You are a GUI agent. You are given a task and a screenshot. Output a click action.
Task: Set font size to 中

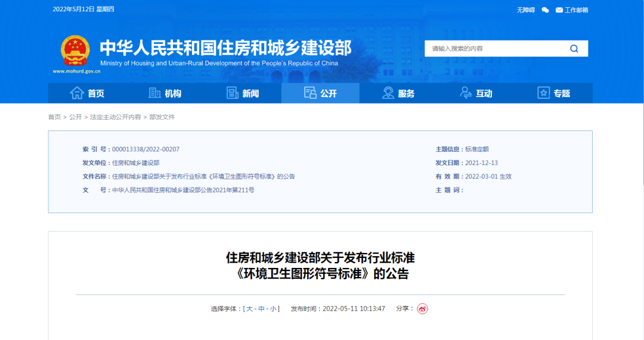click(x=261, y=309)
